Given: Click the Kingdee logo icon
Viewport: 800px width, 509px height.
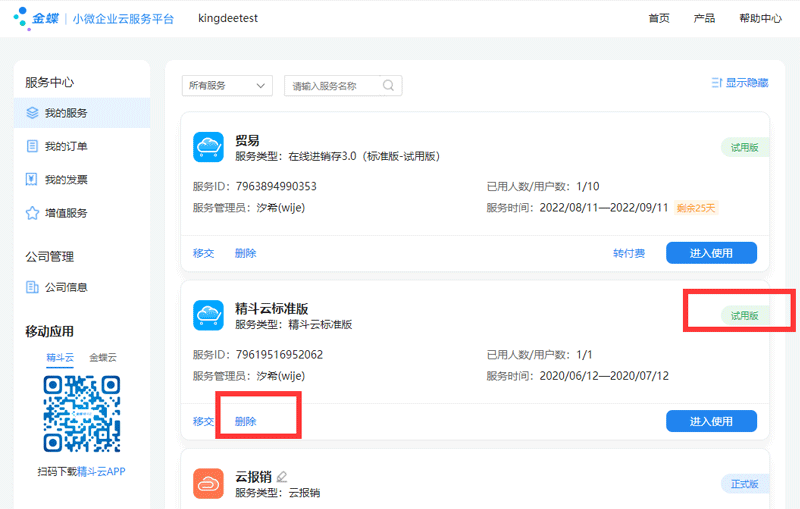Looking at the screenshot, I should pos(21,18).
